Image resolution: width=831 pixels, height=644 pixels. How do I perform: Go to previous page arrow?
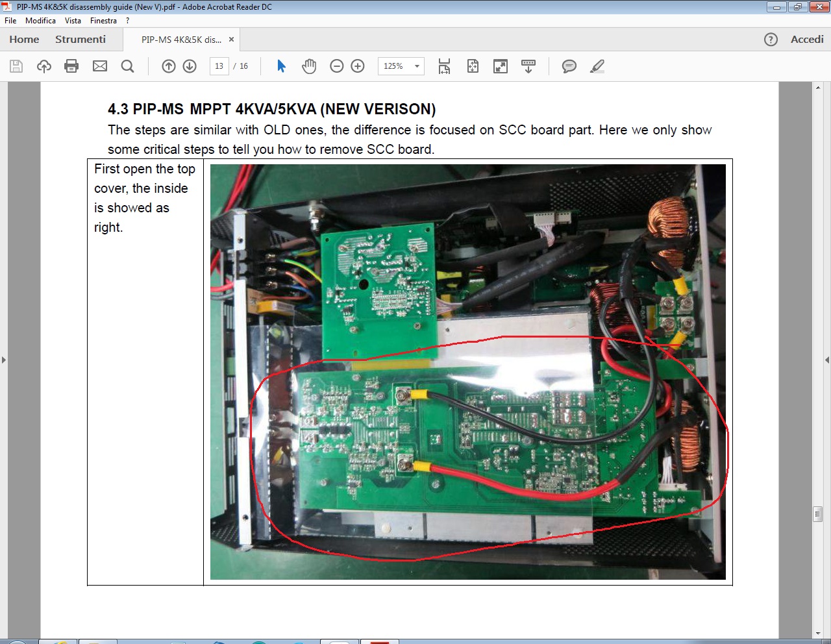tap(169, 66)
